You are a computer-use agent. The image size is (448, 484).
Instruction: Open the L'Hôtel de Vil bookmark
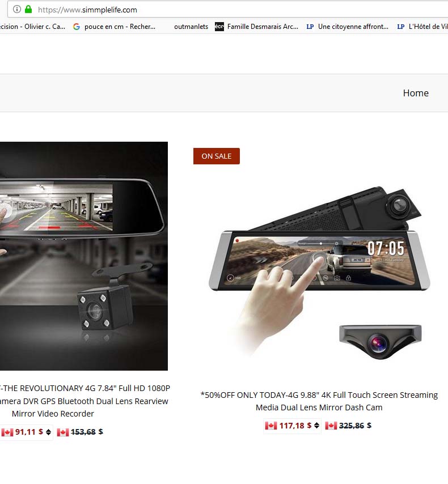tap(422, 27)
